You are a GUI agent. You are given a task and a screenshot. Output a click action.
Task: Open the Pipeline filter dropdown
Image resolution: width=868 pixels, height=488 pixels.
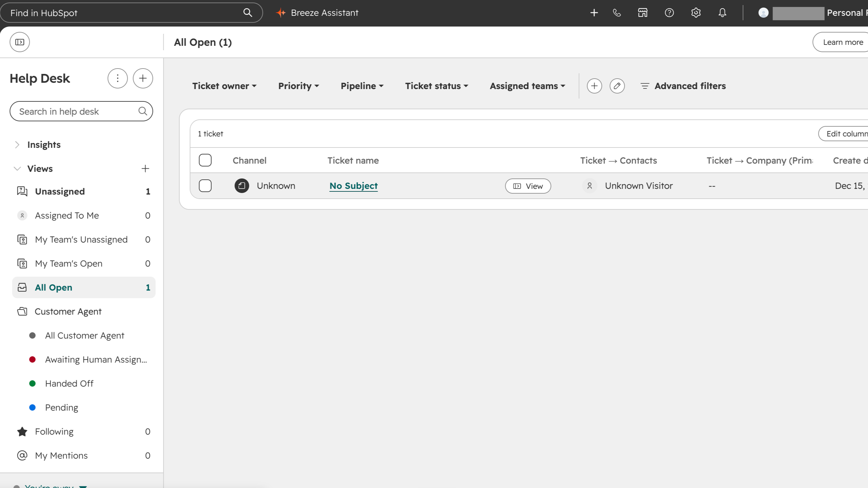click(362, 86)
